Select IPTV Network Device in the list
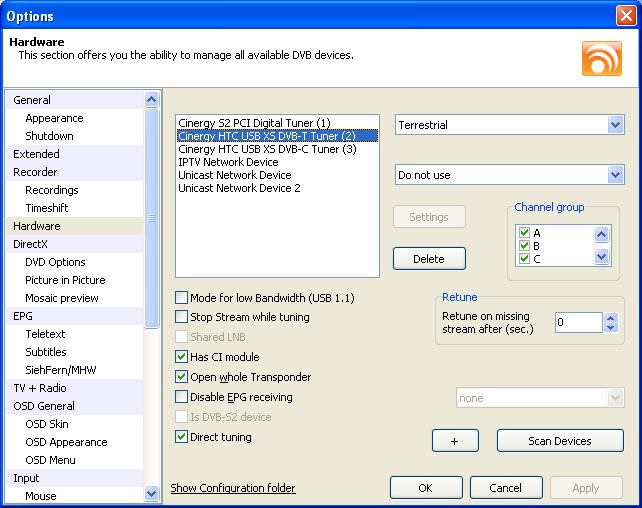Viewport: 642px width, 508px height. pyautogui.click(x=228, y=162)
